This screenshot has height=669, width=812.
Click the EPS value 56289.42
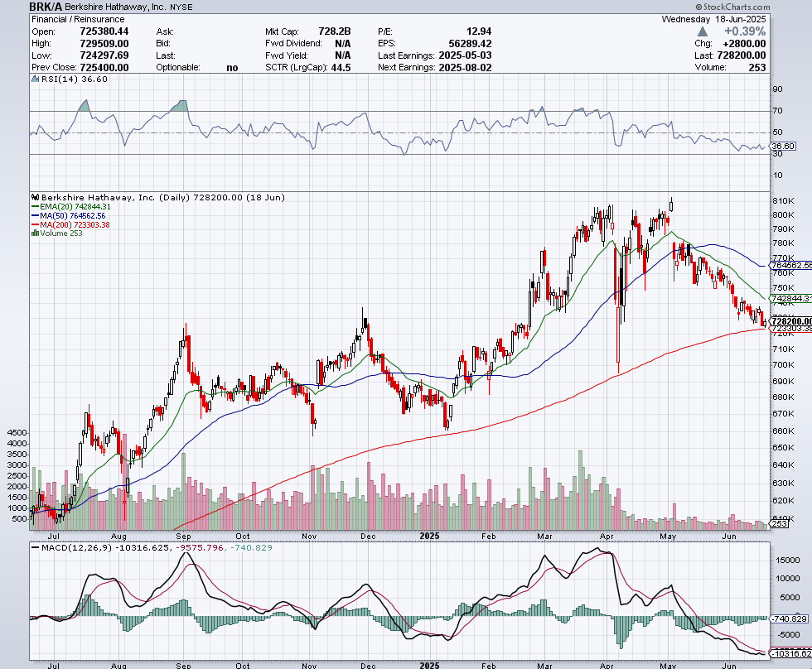(470, 43)
